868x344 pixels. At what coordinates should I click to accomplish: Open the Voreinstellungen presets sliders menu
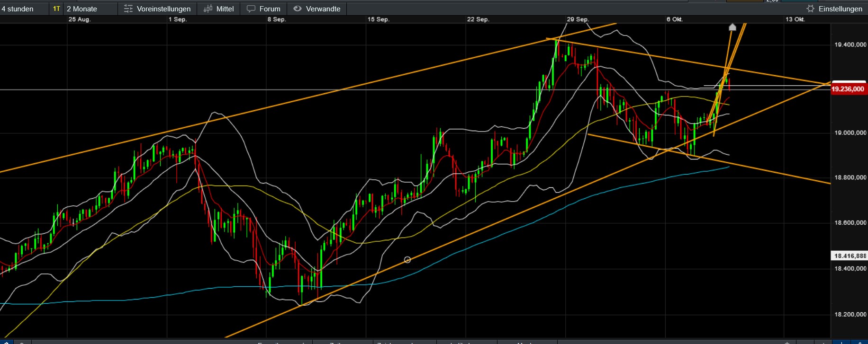coord(157,9)
